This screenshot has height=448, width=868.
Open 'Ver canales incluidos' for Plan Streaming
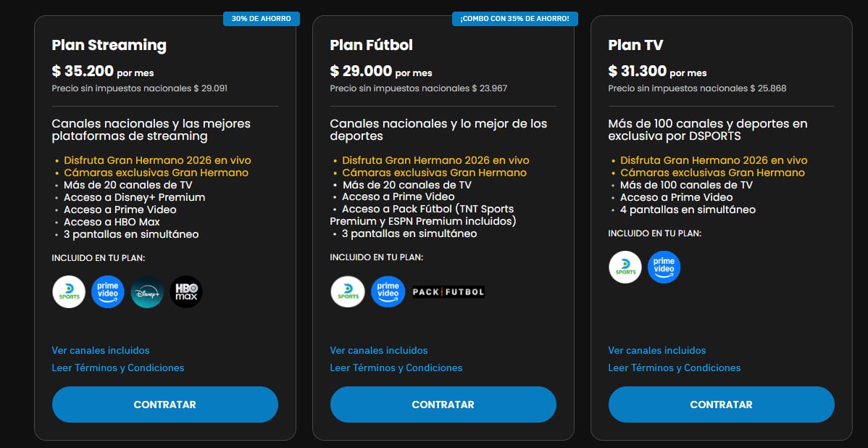coord(100,350)
